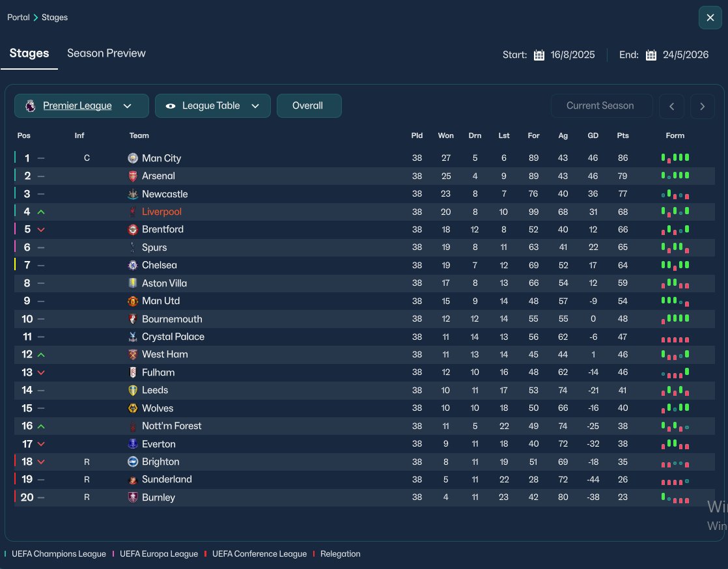Viewport: 728px width, 569px height.
Task: Click Liverpool's form indicator bars
Action: coord(675,212)
